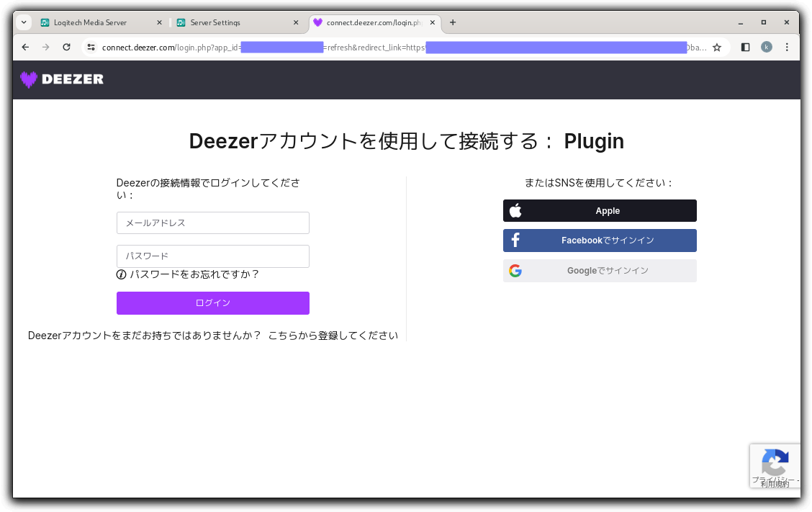The width and height of the screenshot is (812, 512).
Task: Open the Chrome profile avatar
Action: click(767, 47)
